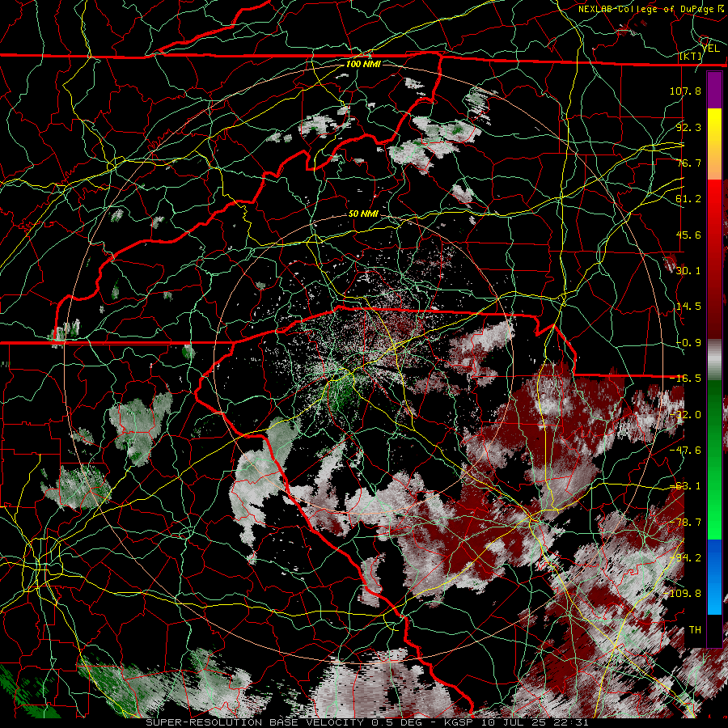Click the VEL label above the color scale
The image size is (728, 728).
711,49
